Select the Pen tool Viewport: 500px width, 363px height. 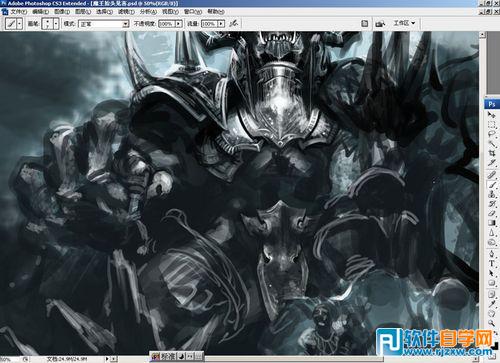(492, 254)
